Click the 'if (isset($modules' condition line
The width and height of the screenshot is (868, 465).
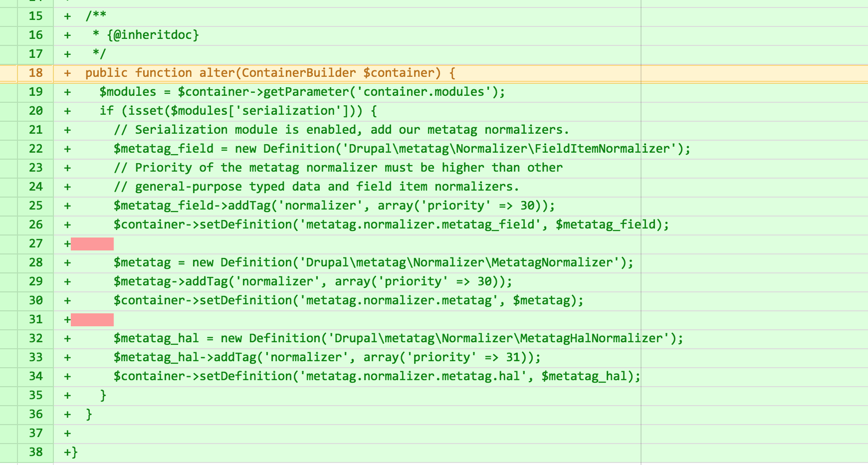coord(238,111)
